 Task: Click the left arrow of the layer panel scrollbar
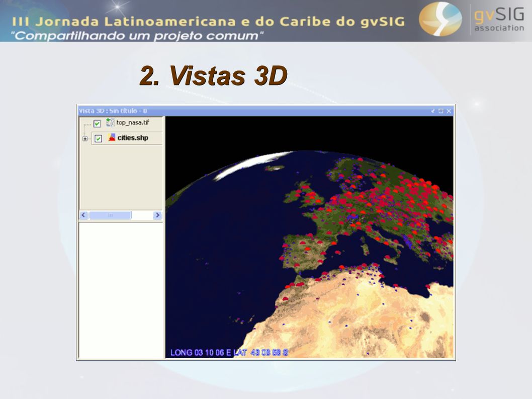click(x=83, y=215)
